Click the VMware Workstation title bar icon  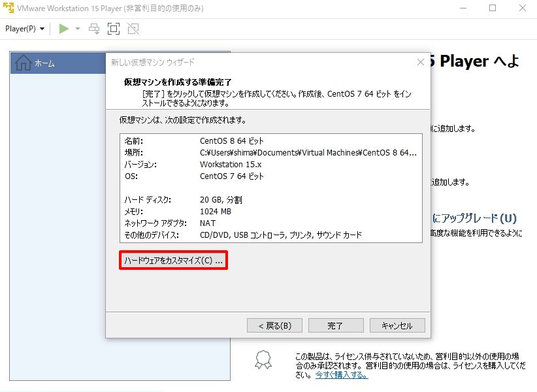pyautogui.click(x=8, y=8)
